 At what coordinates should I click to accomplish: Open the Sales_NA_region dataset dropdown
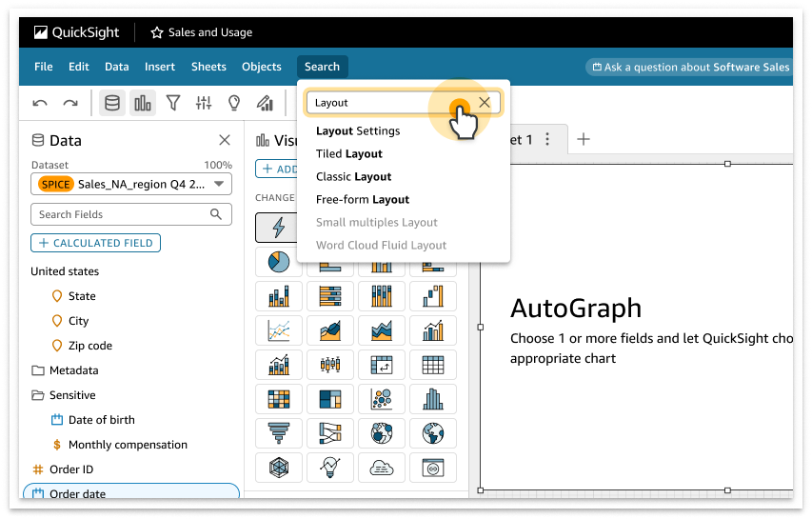(131, 184)
